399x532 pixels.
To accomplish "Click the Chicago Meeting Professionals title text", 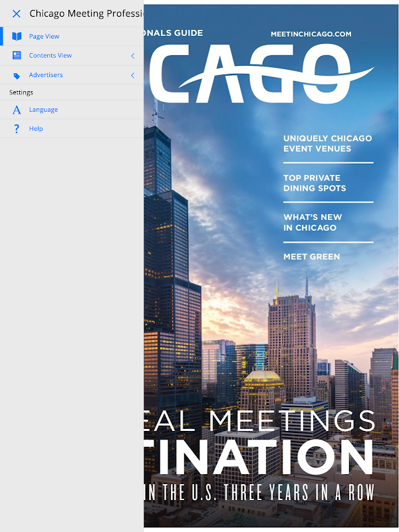I will tap(86, 13).
